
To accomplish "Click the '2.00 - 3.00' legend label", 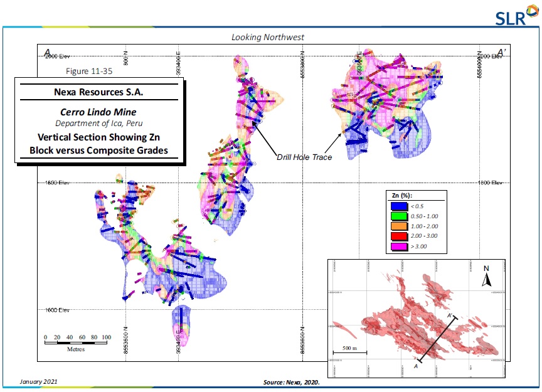I will (424, 236).
